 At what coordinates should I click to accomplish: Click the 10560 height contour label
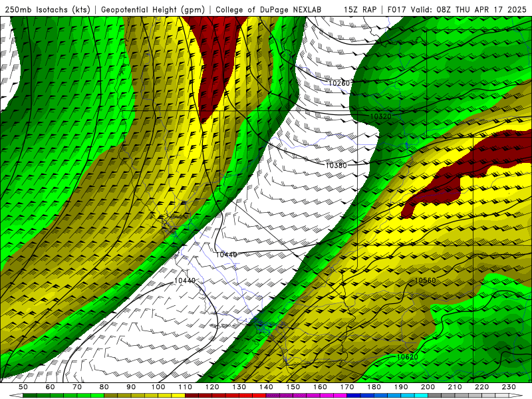(425, 280)
